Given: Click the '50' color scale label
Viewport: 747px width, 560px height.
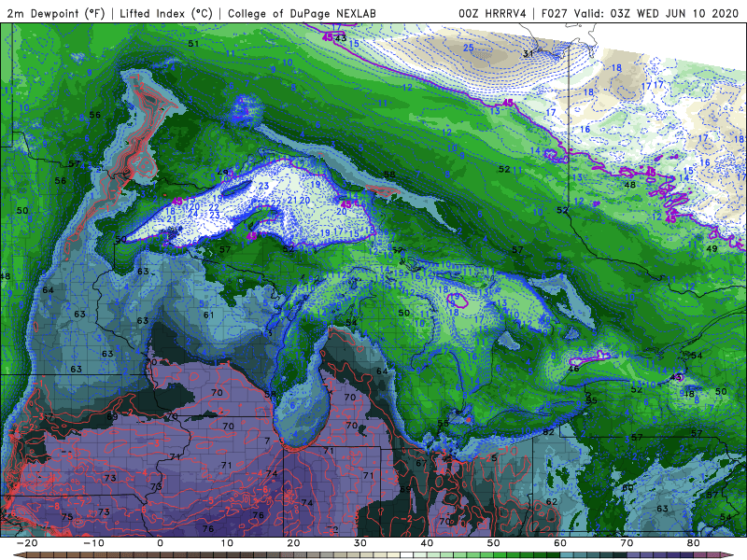Looking at the screenshot, I should [x=494, y=543].
